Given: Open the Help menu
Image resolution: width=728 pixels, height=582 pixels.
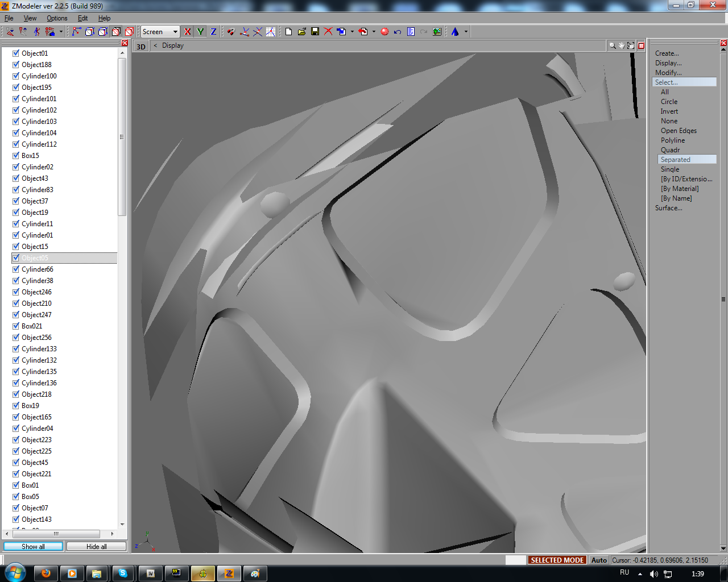Looking at the screenshot, I should (x=104, y=18).
